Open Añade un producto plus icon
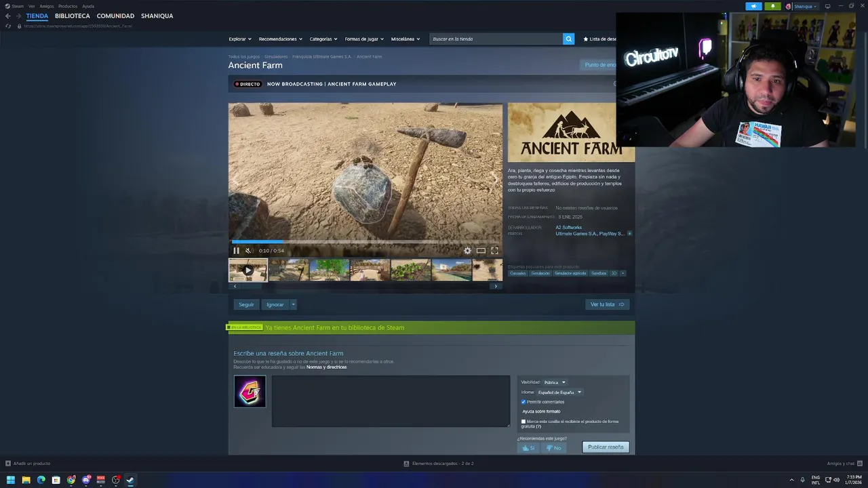 coord(8,464)
